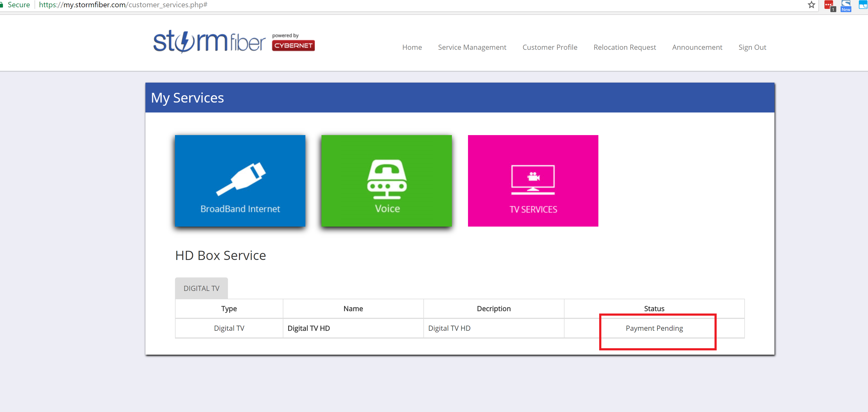Click the Cybernet badge
Screen dimensions: 868x412
(x=293, y=45)
